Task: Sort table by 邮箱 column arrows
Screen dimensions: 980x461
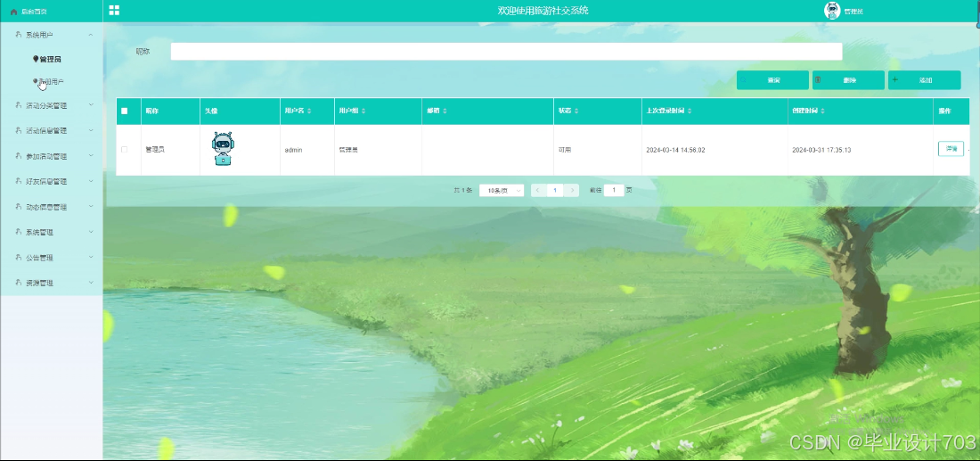Action: point(445,111)
